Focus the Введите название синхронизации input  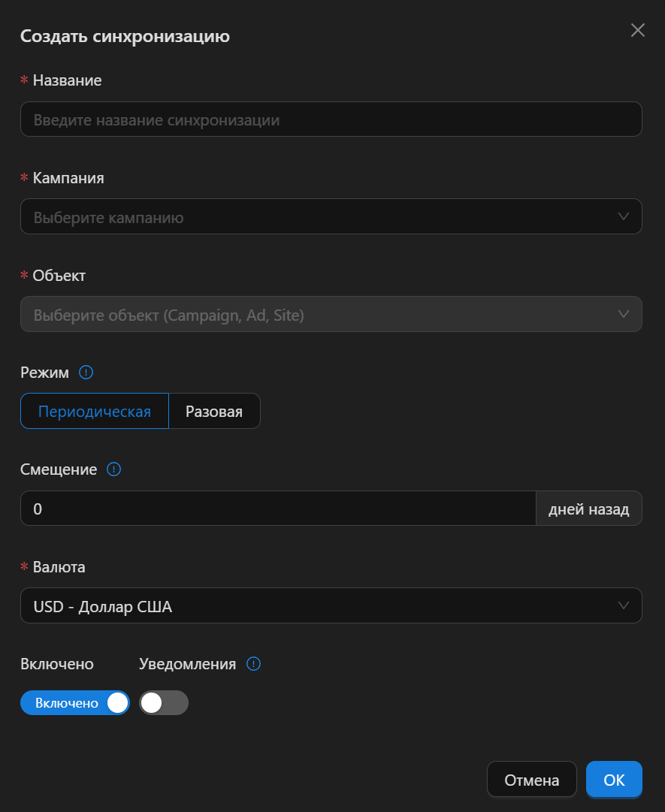tap(331, 119)
